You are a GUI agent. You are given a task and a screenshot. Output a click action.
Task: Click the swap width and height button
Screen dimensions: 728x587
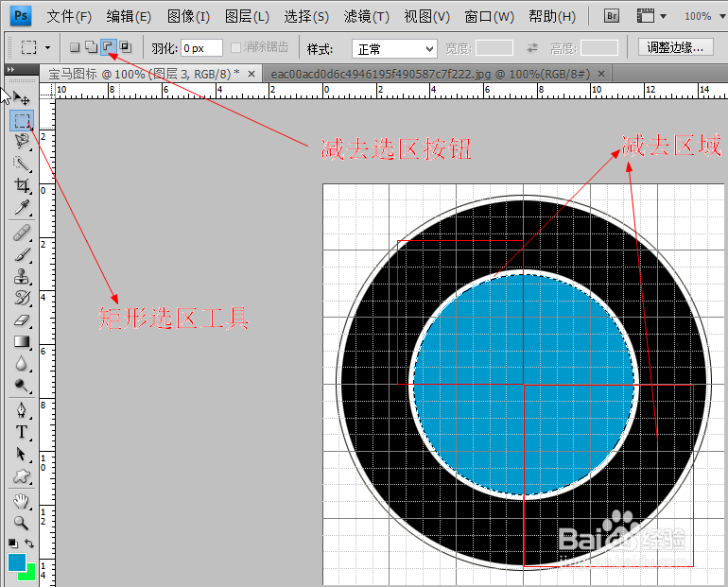[x=532, y=47]
